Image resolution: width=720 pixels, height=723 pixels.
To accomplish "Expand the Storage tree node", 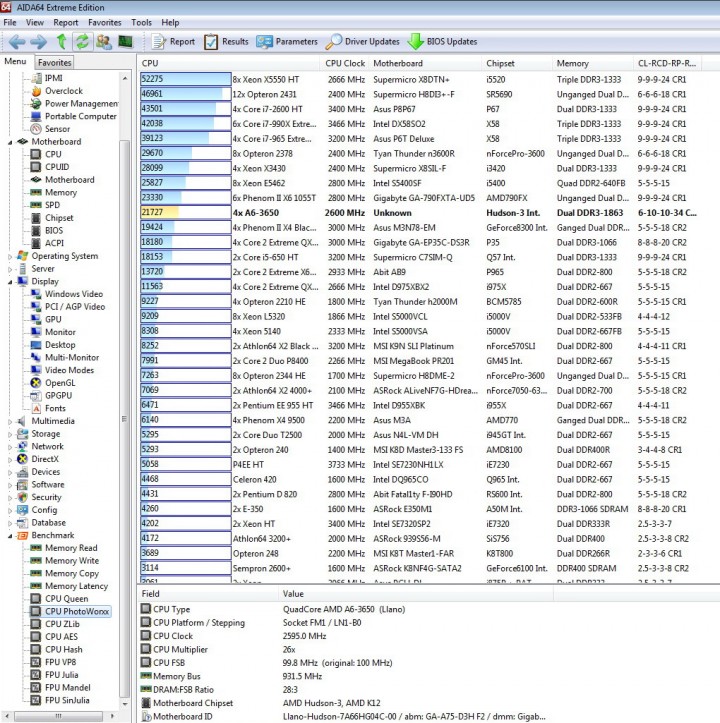I will (x=10, y=434).
